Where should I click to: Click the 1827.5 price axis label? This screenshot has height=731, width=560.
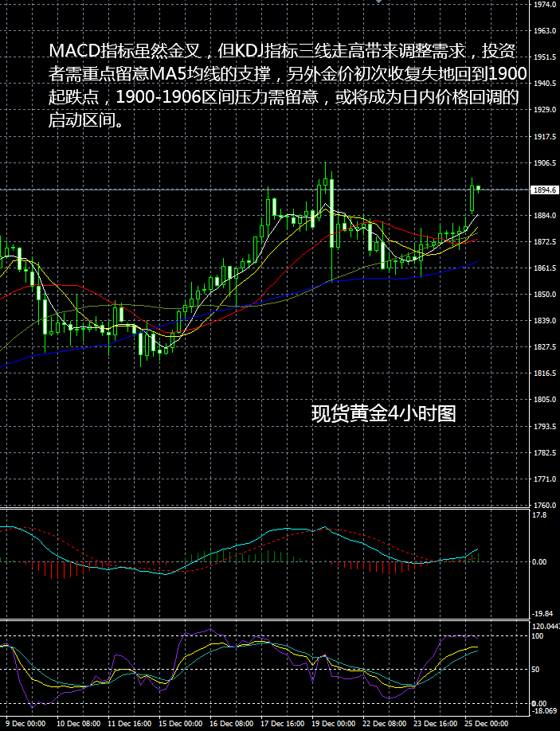click(544, 347)
